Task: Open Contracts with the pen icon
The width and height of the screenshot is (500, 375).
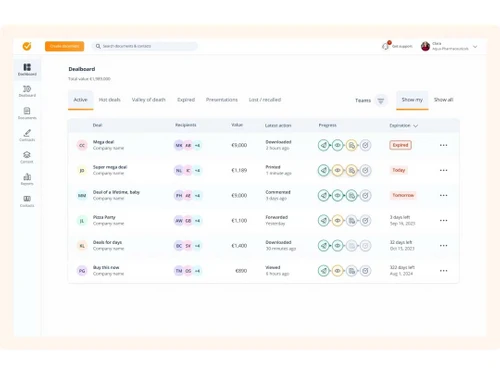Action: pyautogui.click(x=27, y=135)
